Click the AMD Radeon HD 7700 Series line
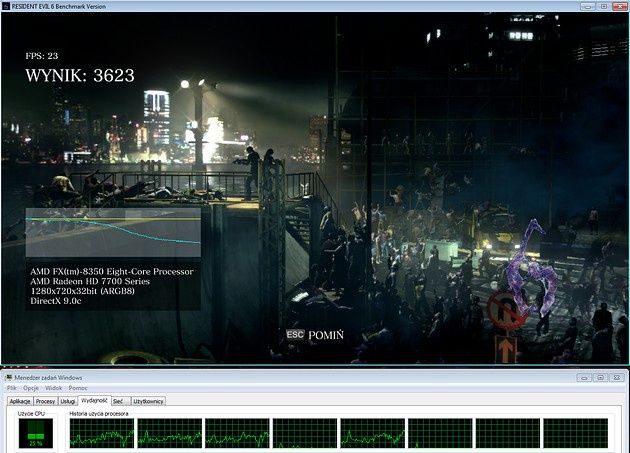 point(90,281)
